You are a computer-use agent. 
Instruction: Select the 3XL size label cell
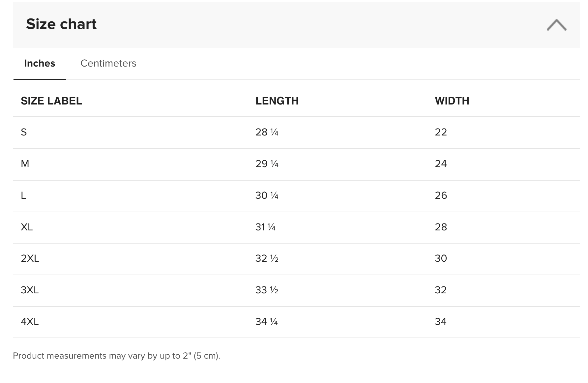click(30, 290)
